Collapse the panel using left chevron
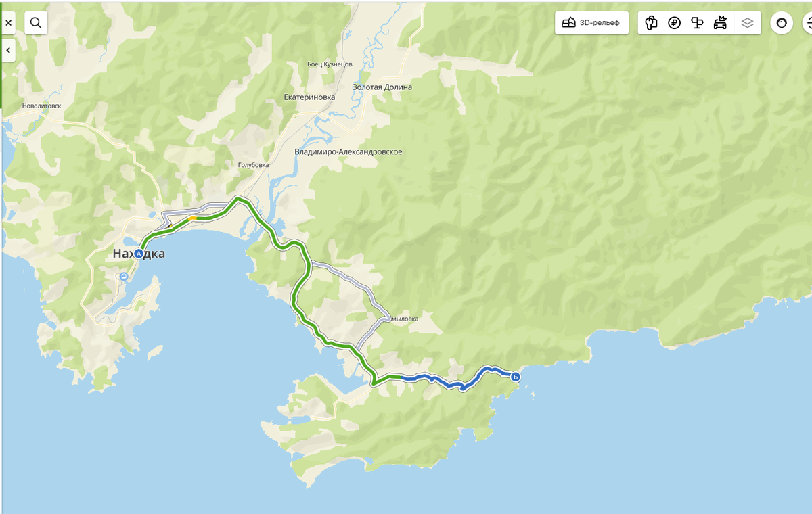 [x=8, y=51]
